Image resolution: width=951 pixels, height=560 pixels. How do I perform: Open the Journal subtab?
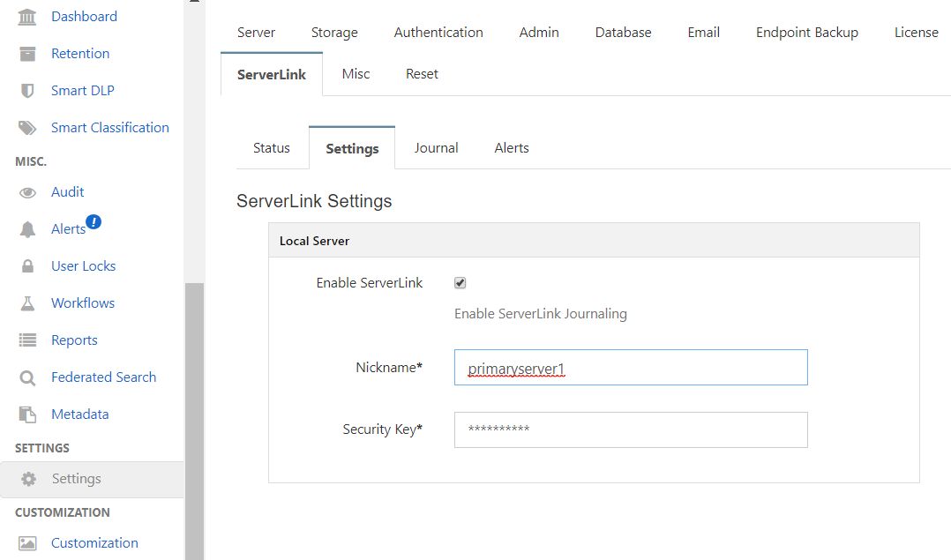pyautogui.click(x=436, y=148)
